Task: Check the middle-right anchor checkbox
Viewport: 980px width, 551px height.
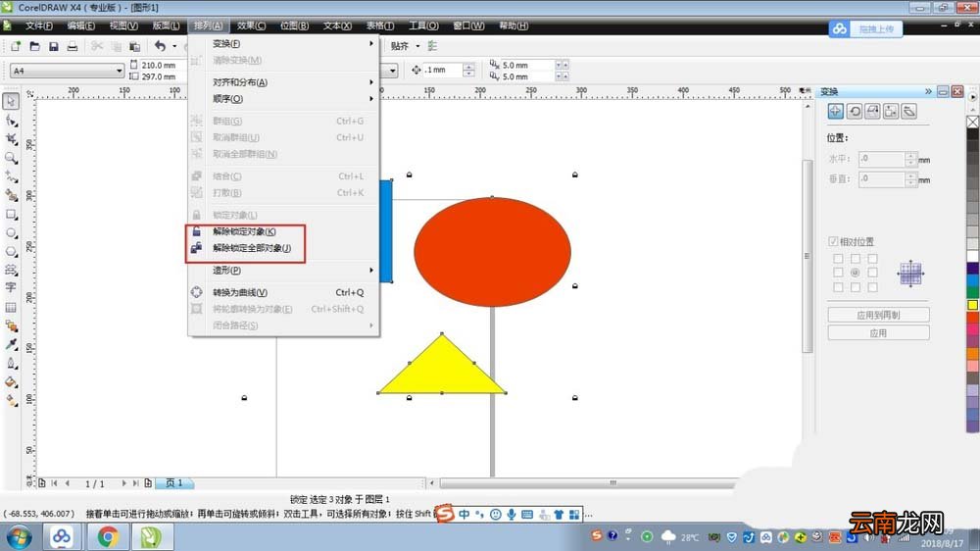Action: point(872,273)
